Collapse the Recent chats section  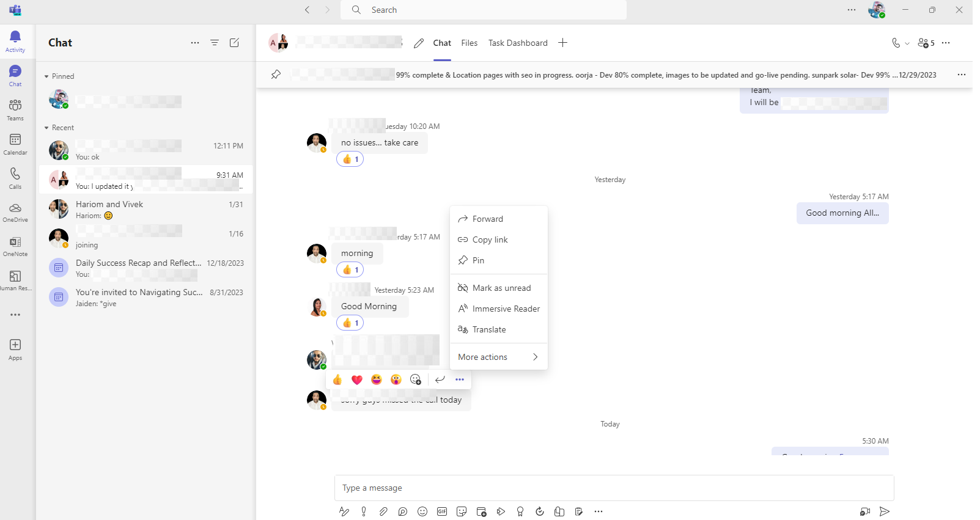click(x=46, y=128)
